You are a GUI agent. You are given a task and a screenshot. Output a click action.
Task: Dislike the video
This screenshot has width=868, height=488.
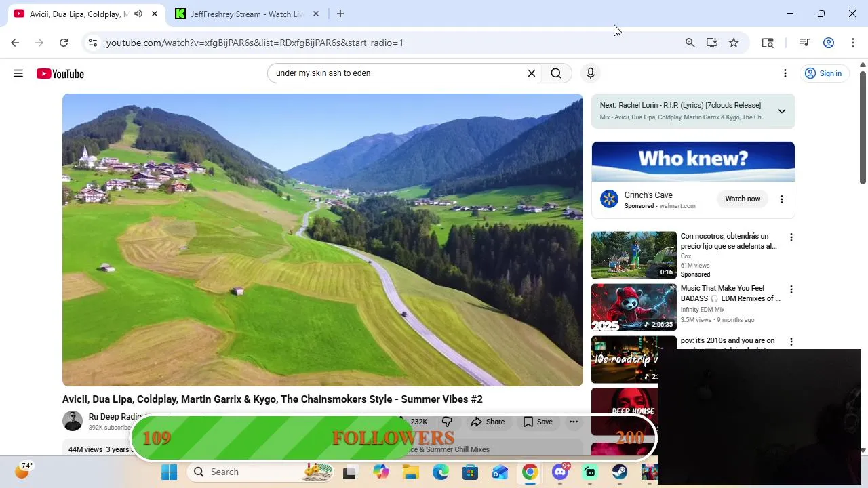point(447,422)
